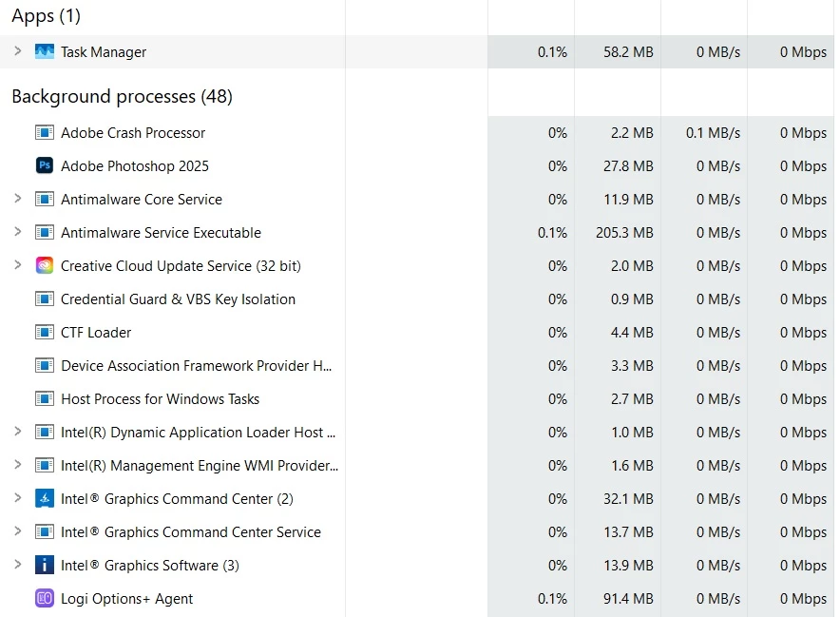Click the Creative Cloud Update Service icon
Viewport: 840px width, 617px height.
click(x=45, y=265)
